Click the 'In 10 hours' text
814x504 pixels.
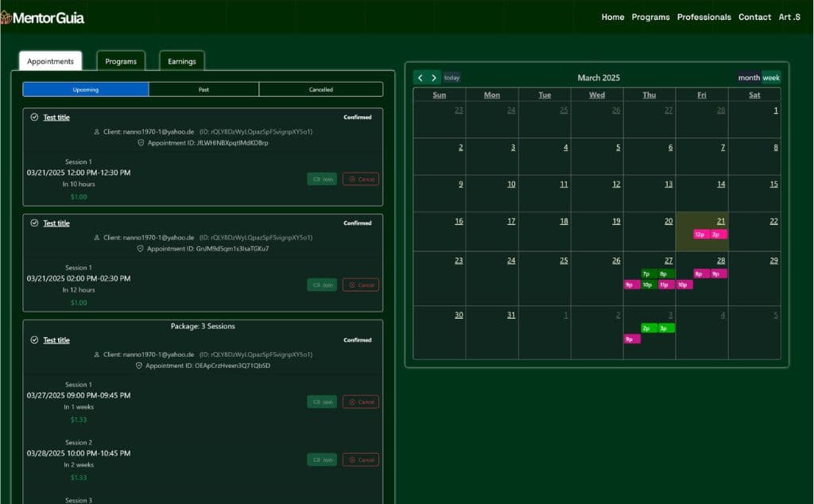coord(79,184)
